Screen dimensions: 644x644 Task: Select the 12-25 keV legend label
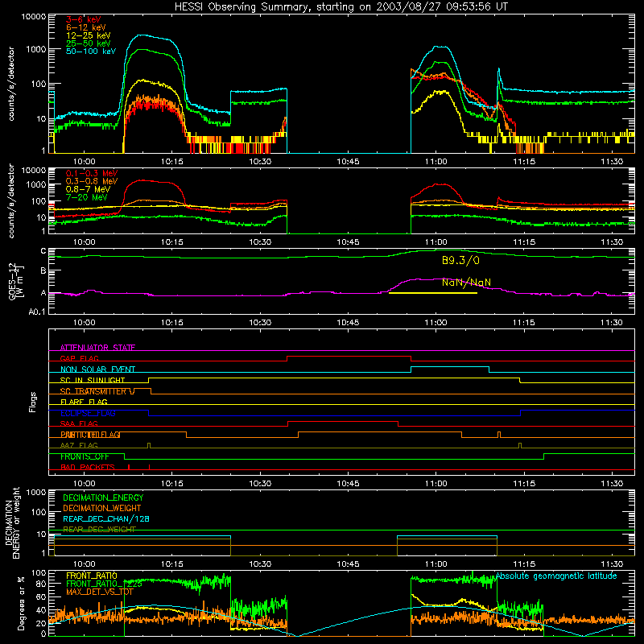[x=89, y=35]
